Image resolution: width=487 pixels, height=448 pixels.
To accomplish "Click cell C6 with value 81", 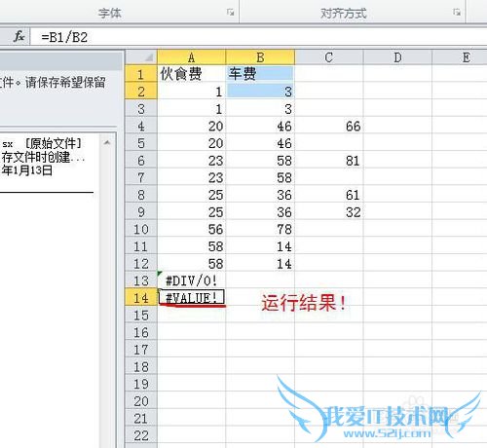I will pyautogui.click(x=329, y=160).
